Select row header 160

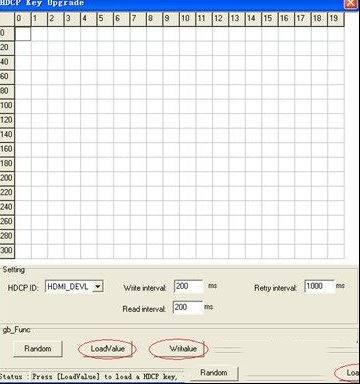[7, 150]
